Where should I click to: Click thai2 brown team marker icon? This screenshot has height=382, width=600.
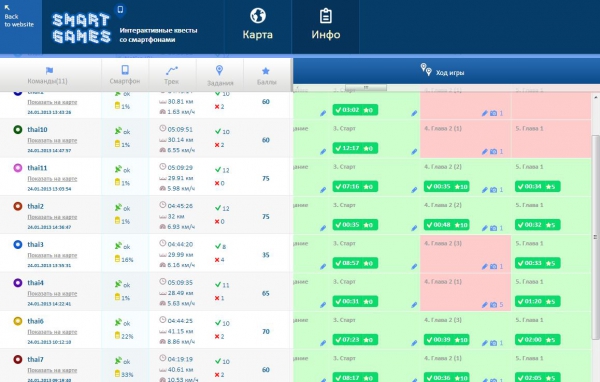tap(18, 206)
